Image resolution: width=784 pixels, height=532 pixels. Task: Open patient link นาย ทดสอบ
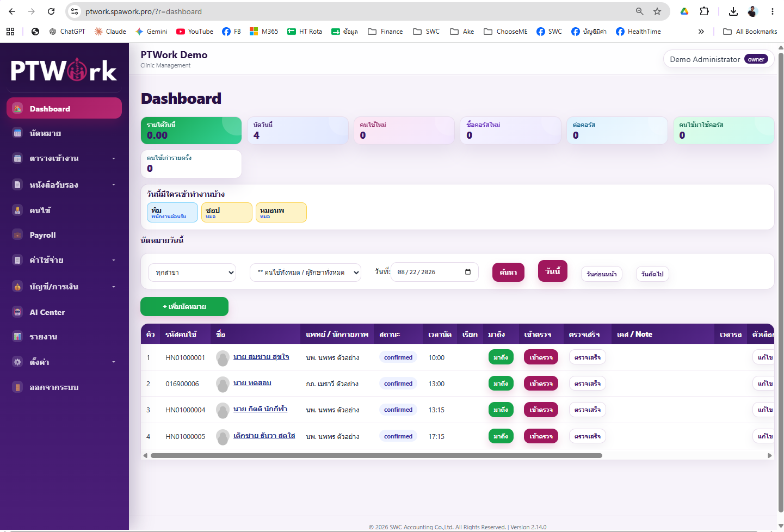pyautogui.click(x=252, y=383)
